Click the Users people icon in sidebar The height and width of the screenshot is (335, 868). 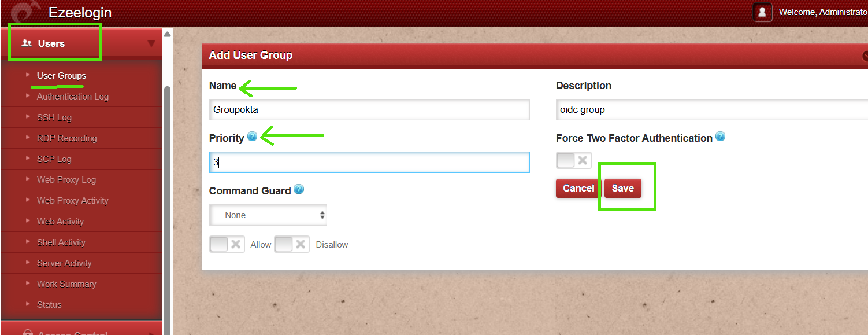click(27, 43)
